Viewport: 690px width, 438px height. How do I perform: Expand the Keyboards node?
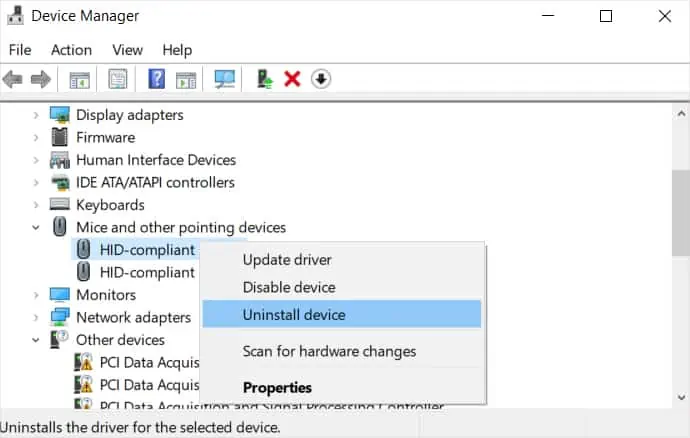(x=36, y=205)
